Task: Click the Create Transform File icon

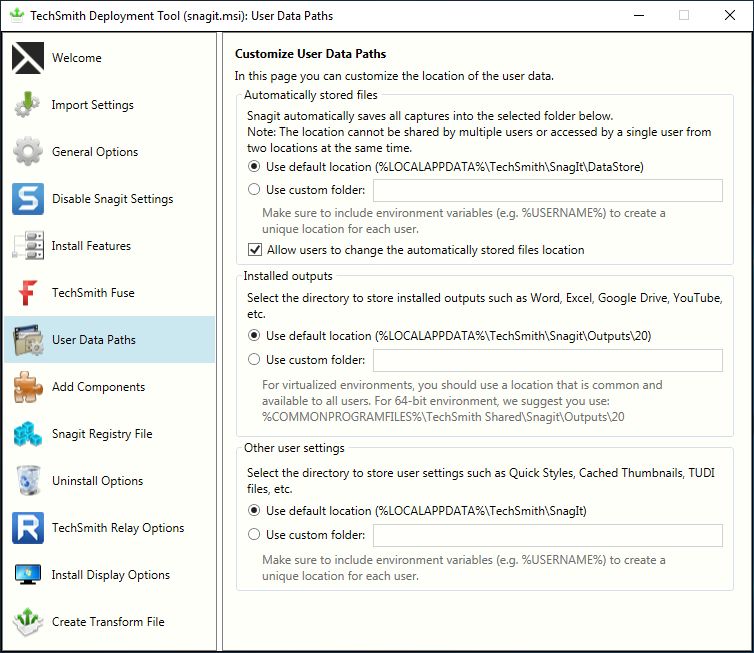Action: pos(28,622)
